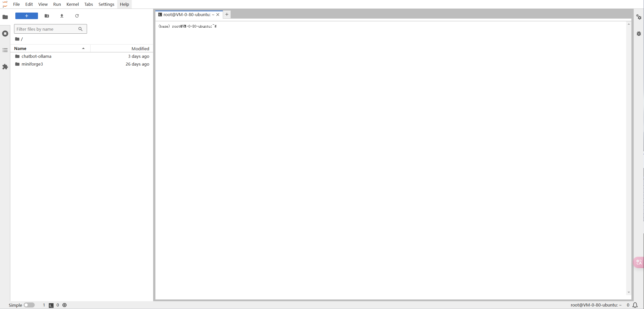Click terminal scrollbar down arrow
Screen dimensions: 644x309
(x=629, y=292)
